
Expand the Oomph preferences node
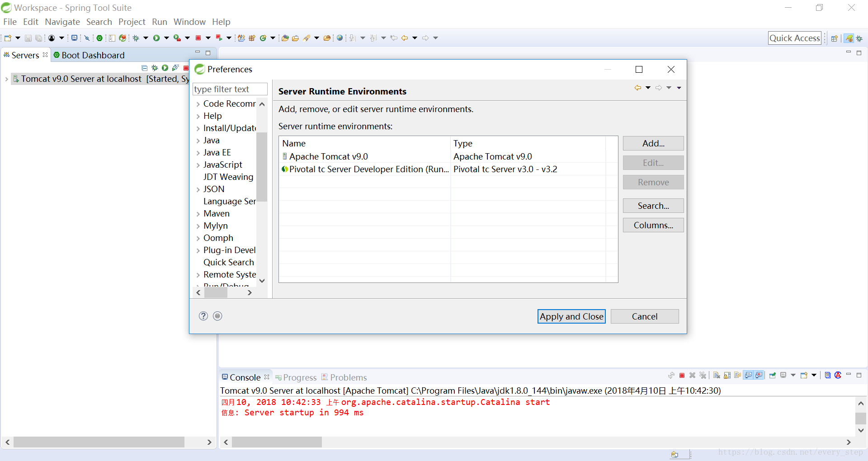[x=198, y=238]
